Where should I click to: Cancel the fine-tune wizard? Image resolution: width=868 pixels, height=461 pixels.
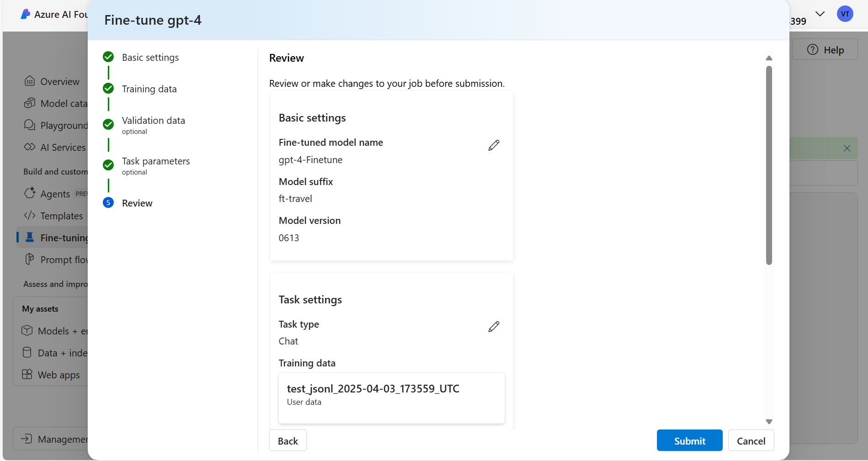click(x=751, y=440)
